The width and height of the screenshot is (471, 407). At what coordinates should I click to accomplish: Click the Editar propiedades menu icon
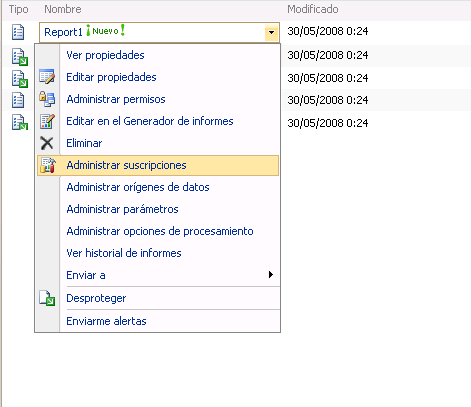pyautogui.click(x=47, y=77)
